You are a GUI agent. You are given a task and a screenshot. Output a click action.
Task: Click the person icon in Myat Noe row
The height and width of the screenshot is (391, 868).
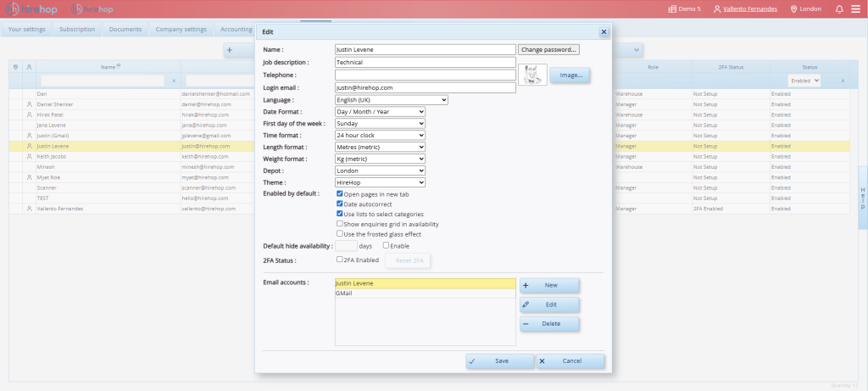[x=30, y=177]
